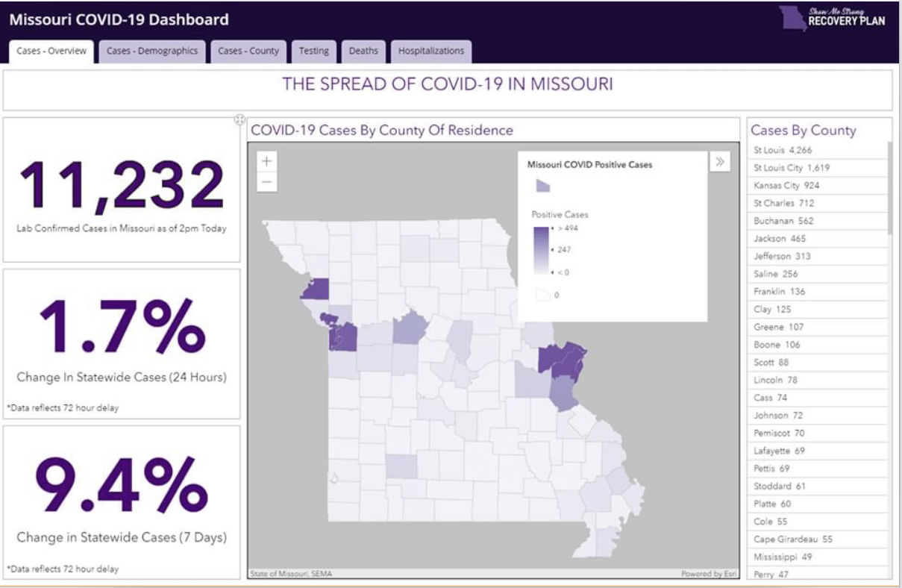Image resolution: width=902 pixels, height=588 pixels.
Task: Click Cape Girardeau 55 list item
Action: pyautogui.click(x=792, y=539)
